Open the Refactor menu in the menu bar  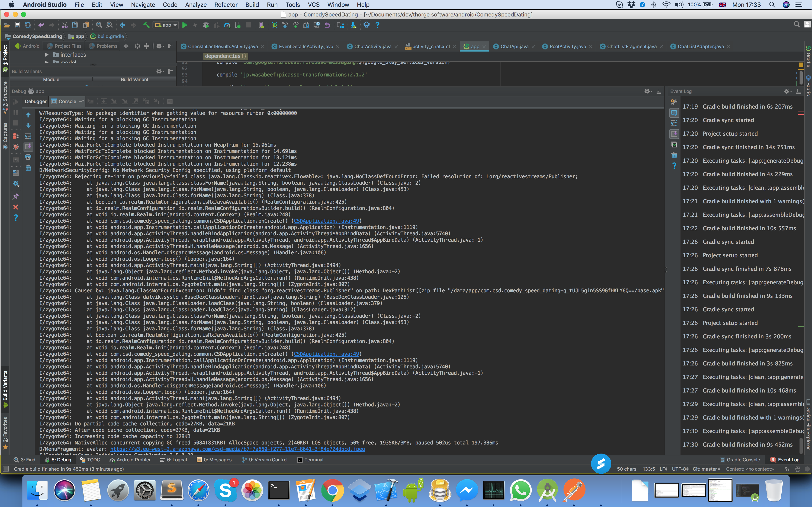(225, 5)
